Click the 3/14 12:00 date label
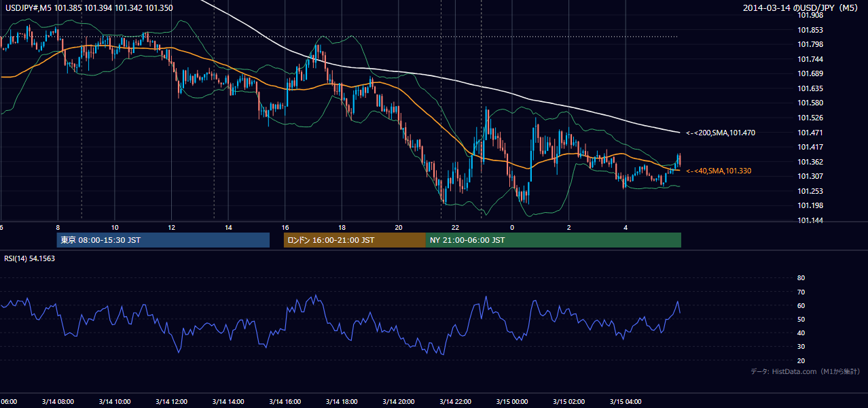This screenshot has width=868, height=408. pos(172,401)
